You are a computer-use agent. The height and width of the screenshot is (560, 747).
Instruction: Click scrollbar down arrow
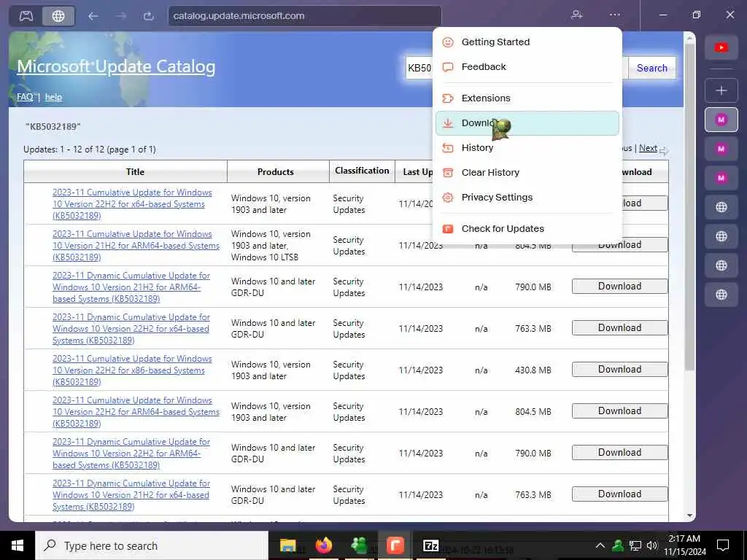tap(690, 516)
